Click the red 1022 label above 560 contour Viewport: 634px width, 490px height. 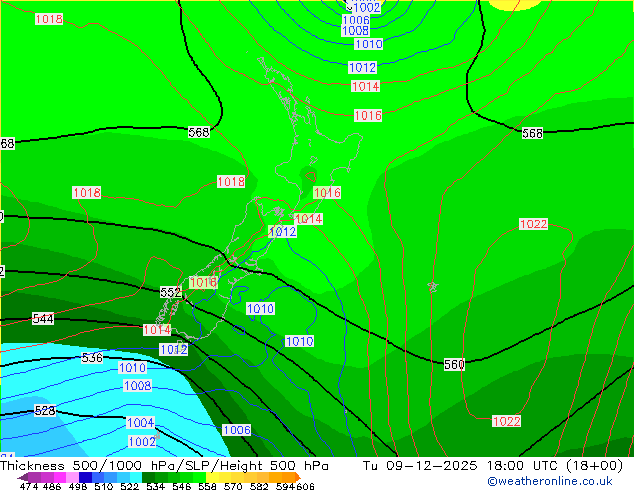(533, 224)
